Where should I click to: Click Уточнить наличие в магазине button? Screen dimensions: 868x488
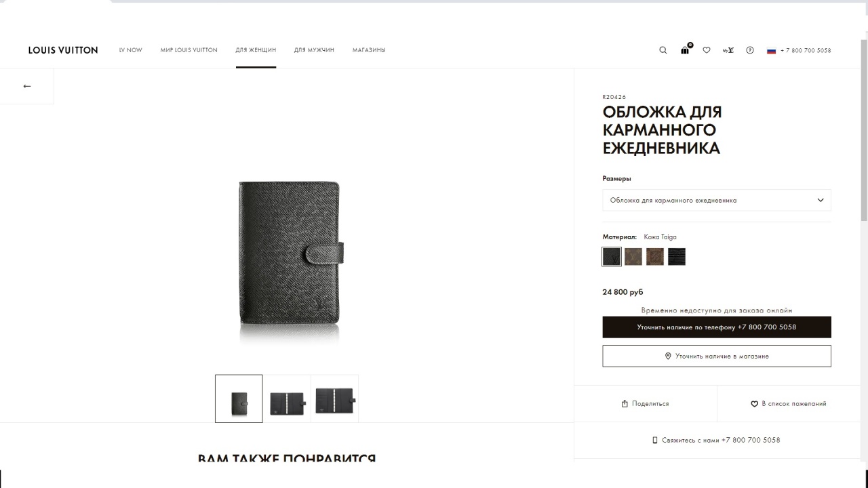click(717, 356)
